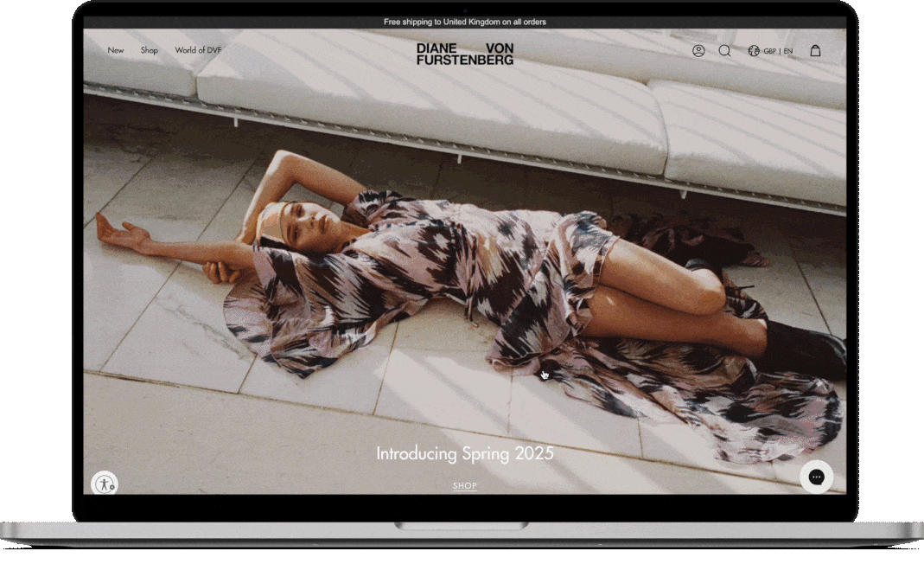The height and width of the screenshot is (564, 924).
Task: Click the Introducing Spring 2025 heading
Action: coord(465,453)
